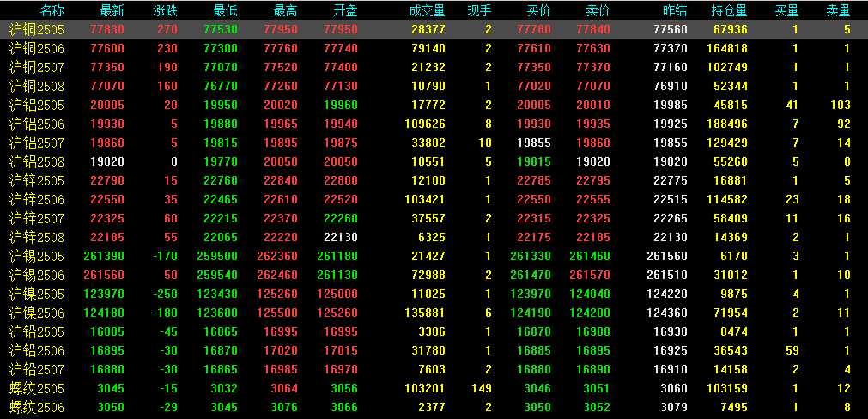Screen dimensions: 868x419
Task: Click ask price 124040 of 沪镍2505
Action: point(590,294)
